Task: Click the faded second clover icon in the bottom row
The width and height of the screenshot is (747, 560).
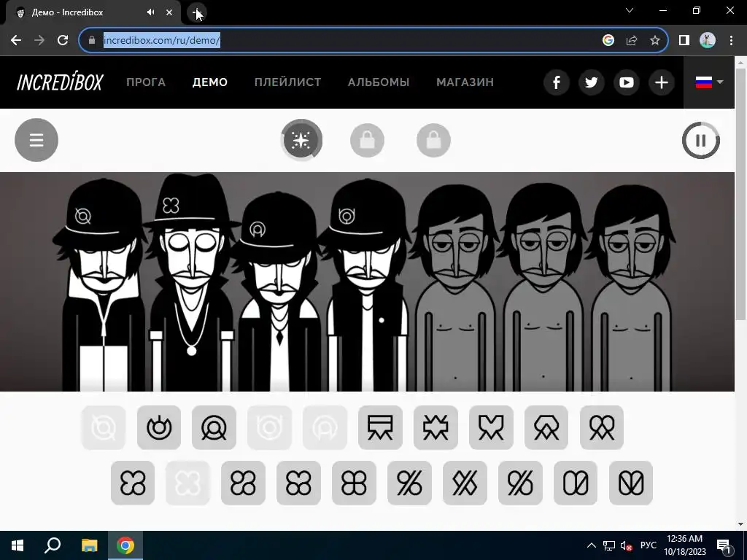Action: pyautogui.click(x=187, y=483)
